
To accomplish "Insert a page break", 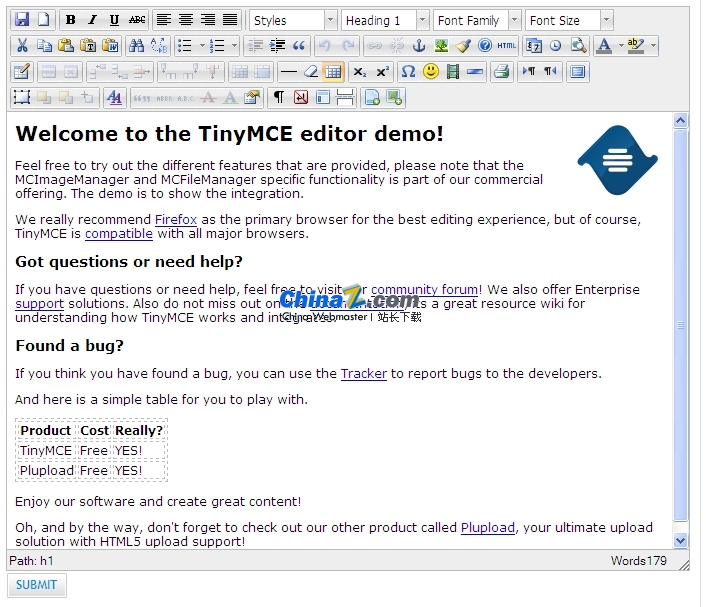I will pos(345,98).
